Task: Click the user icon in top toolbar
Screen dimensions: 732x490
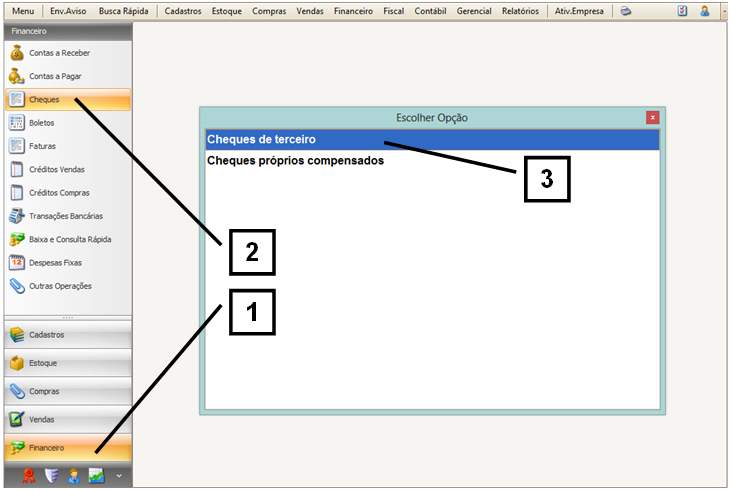Action: pos(705,11)
